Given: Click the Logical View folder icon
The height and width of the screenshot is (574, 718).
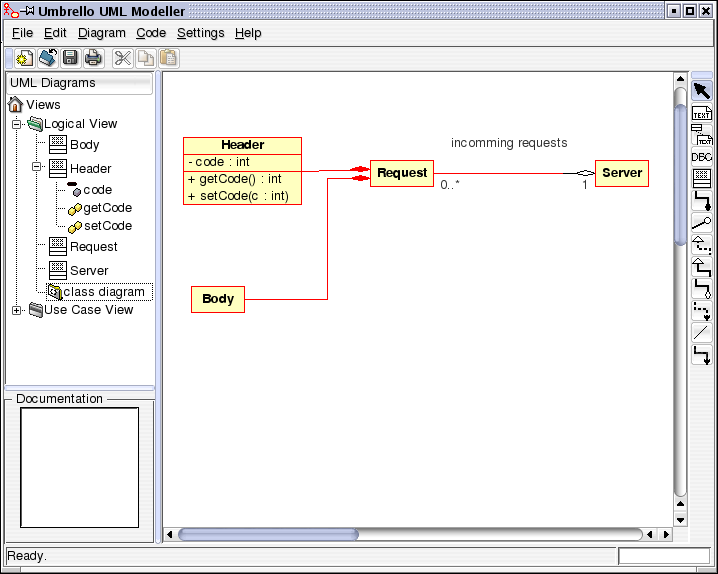Looking at the screenshot, I should click(35, 124).
